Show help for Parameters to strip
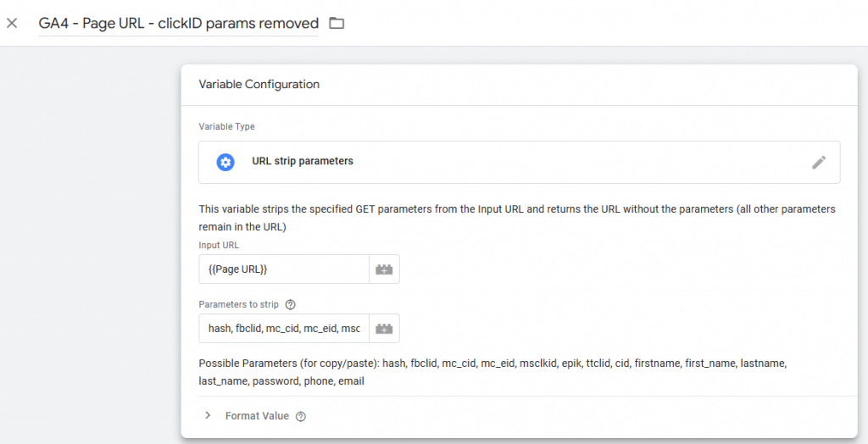This screenshot has height=444, width=868. tap(291, 305)
